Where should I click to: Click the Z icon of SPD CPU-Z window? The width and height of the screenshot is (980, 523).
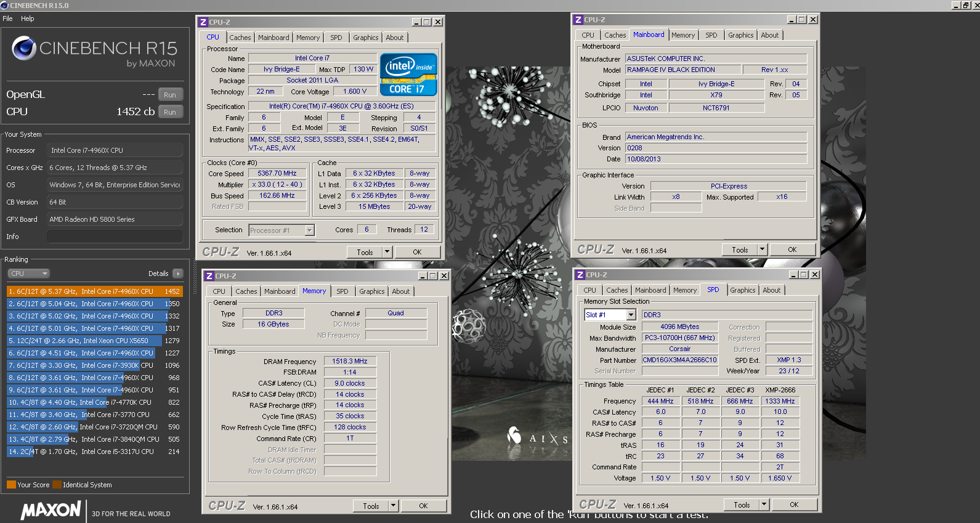(x=580, y=275)
